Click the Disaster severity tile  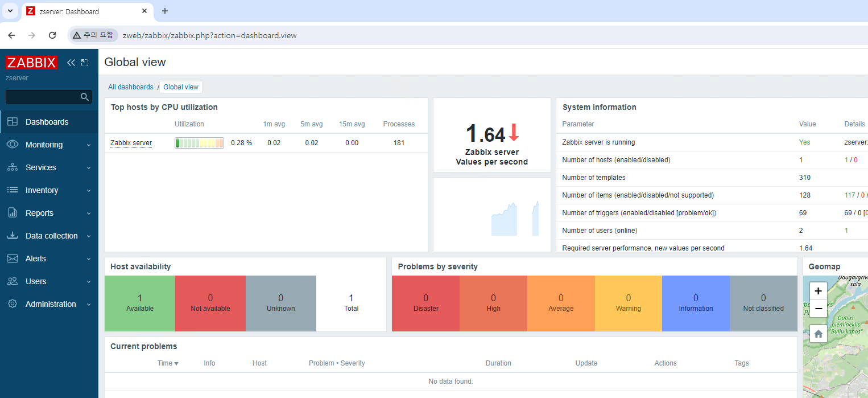[426, 303]
